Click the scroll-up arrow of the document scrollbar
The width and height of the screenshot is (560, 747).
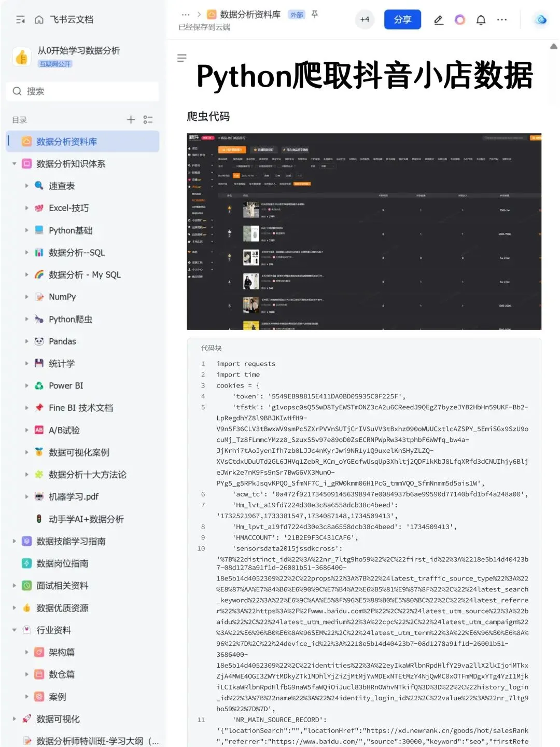tap(553, 47)
